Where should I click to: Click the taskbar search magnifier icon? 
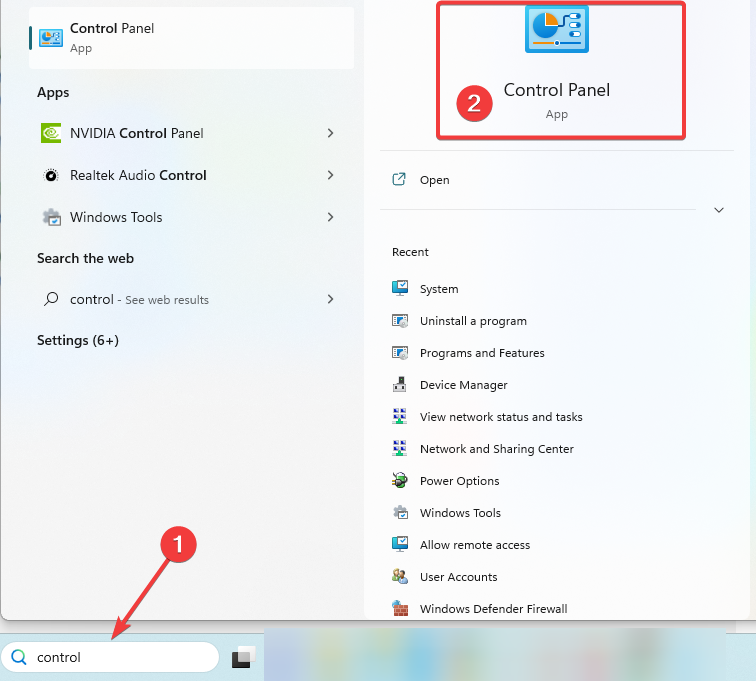pyautogui.click(x=19, y=657)
